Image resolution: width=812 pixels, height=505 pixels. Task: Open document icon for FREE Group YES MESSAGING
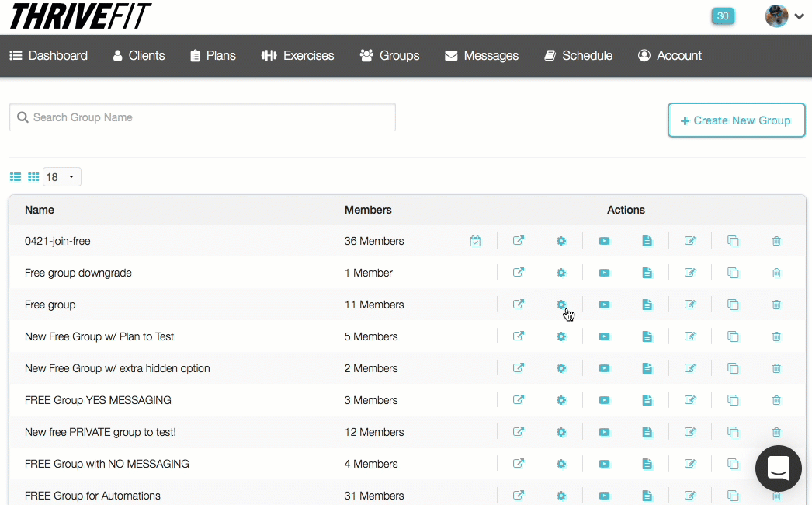pyautogui.click(x=647, y=400)
